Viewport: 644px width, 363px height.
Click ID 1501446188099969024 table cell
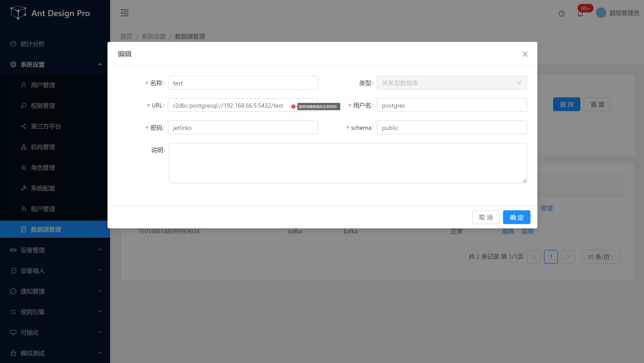pyautogui.click(x=169, y=231)
